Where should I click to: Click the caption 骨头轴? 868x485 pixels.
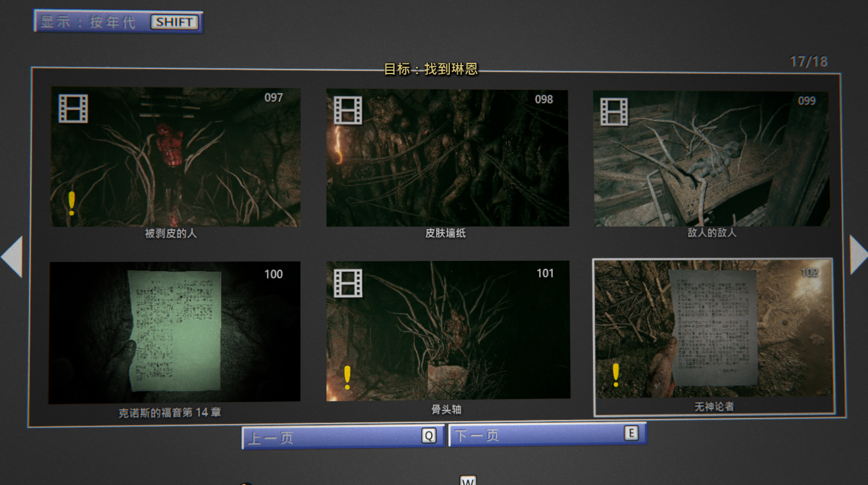pyautogui.click(x=446, y=409)
